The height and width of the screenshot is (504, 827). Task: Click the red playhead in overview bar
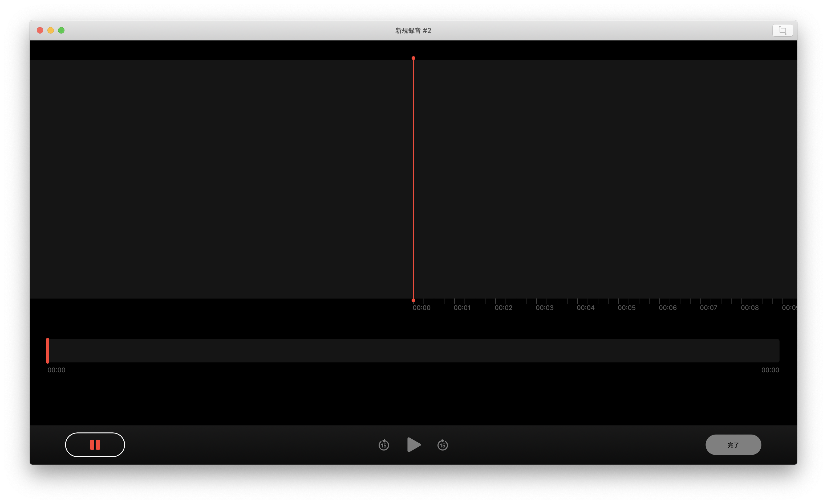coord(48,350)
